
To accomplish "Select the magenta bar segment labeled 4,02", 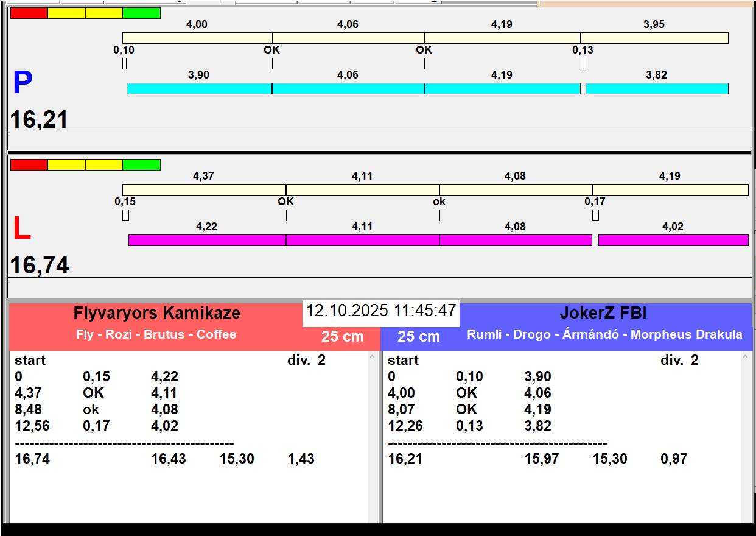I will pyautogui.click(x=673, y=241).
